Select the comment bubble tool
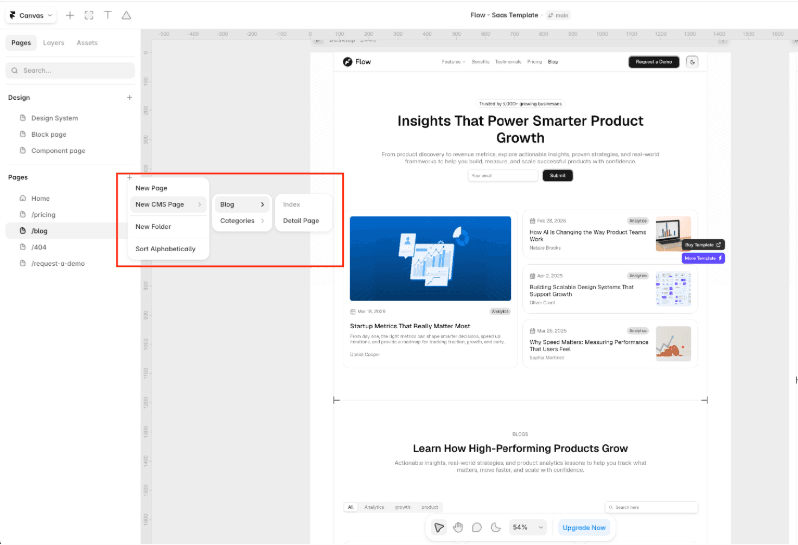 pos(477,528)
